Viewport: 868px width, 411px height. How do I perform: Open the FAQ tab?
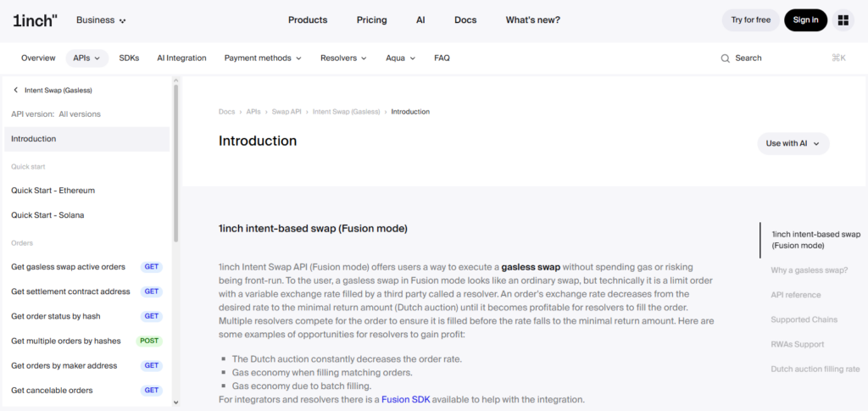(x=442, y=58)
